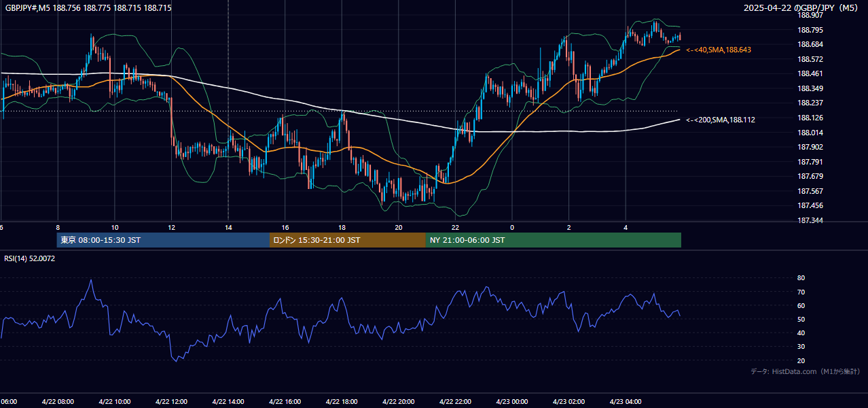
Task: Click hour label 22 under price chart
Action: point(455,227)
